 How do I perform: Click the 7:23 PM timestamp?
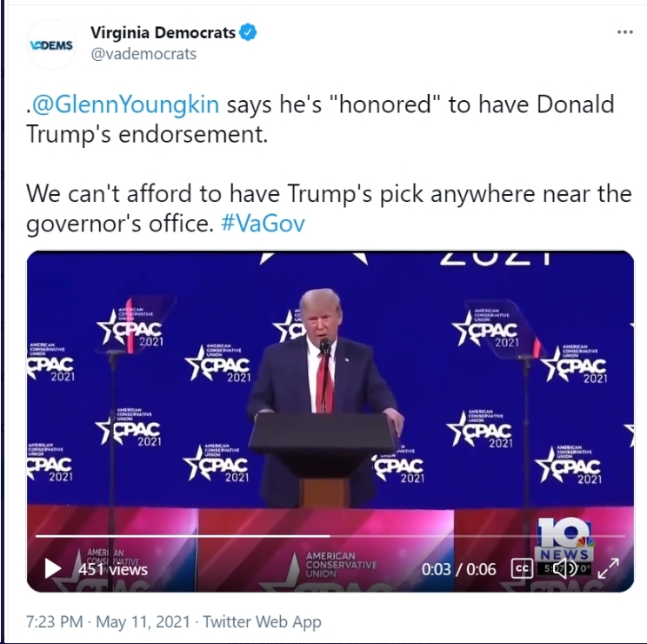click(55, 621)
